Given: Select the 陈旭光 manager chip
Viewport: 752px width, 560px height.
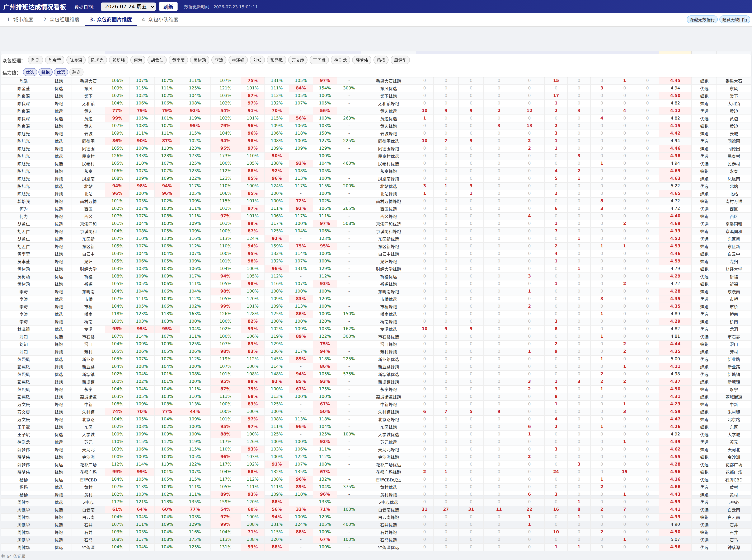Looking at the screenshot, I should 97,60.
